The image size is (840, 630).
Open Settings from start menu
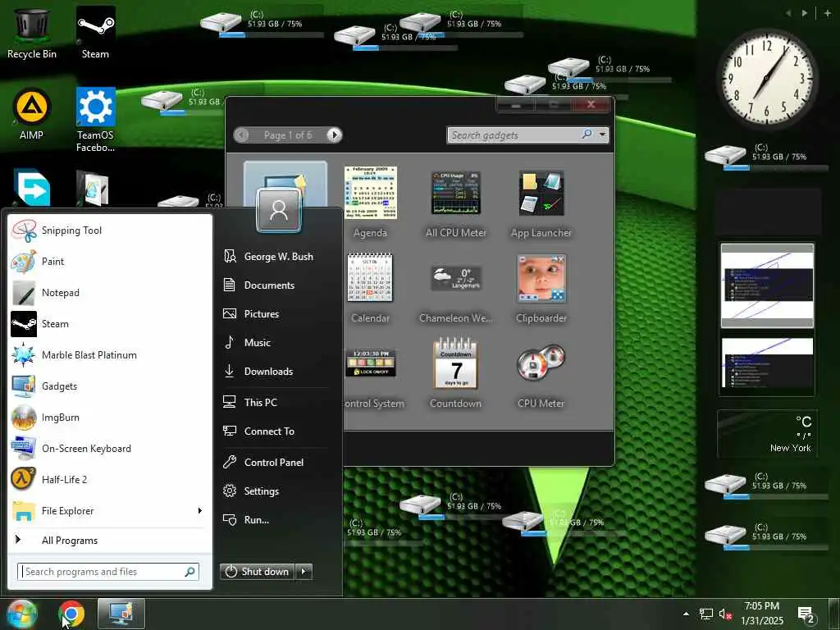point(276,491)
